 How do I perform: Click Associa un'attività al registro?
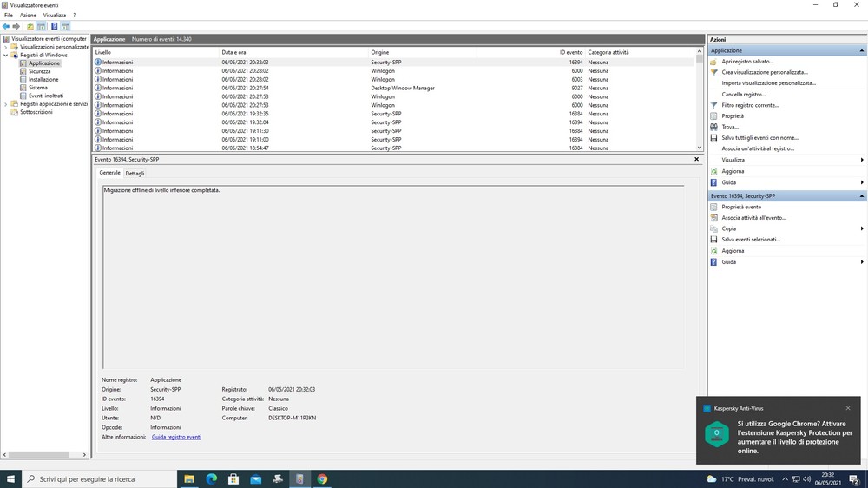pos(757,148)
